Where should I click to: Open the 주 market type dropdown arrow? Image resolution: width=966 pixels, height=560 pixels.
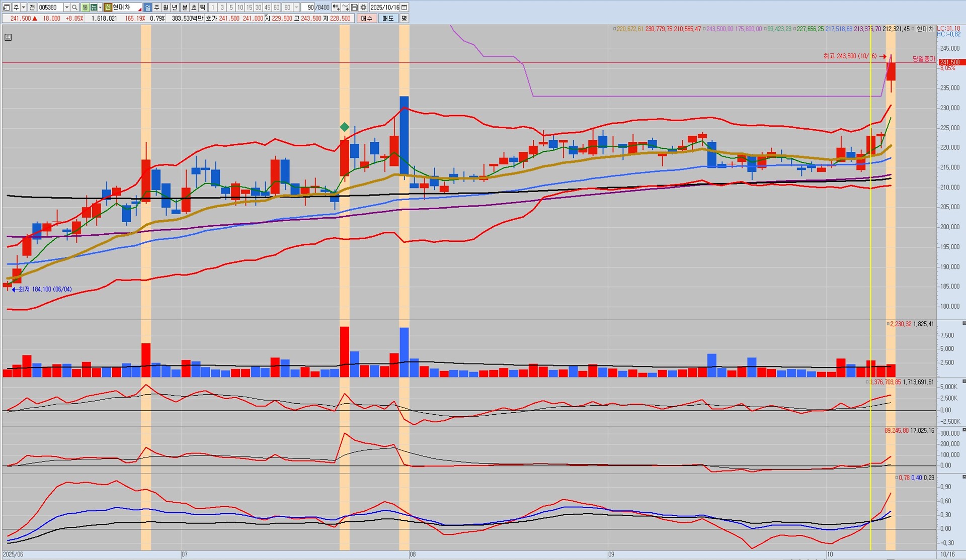[24, 8]
